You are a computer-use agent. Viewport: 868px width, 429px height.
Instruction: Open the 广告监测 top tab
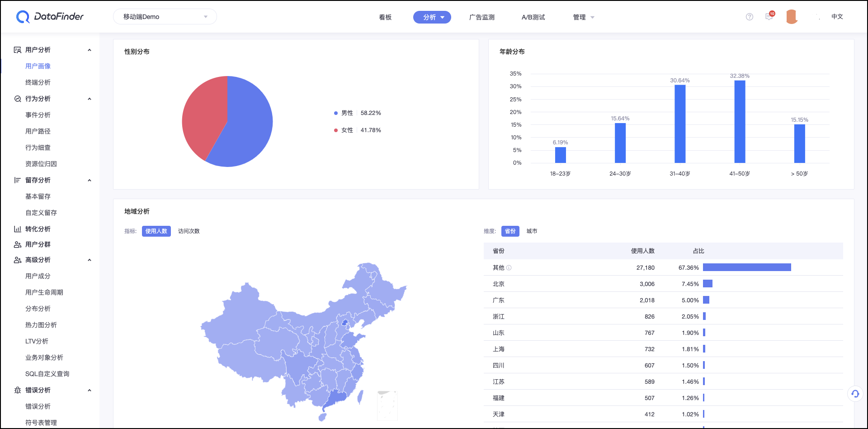(x=482, y=17)
